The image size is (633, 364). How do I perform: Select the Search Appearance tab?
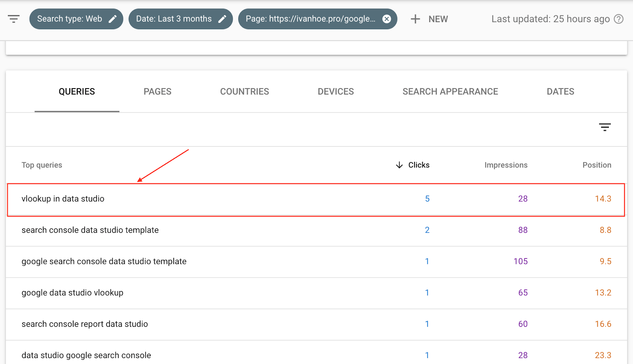point(450,92)
